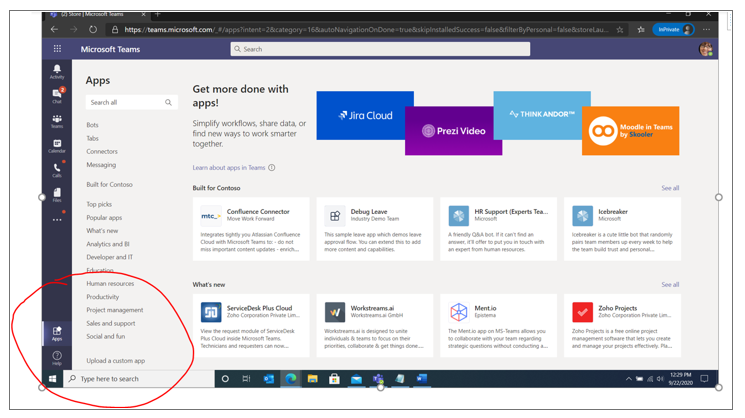The height and width of the screenshot is (418, 745).
Task: Click See all for What's new
Action: (x=669, y=285)
